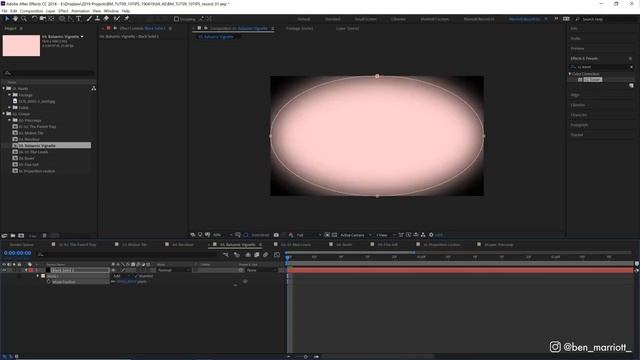The image size is (640, 360).
Task: Select the Clone Stamp tool
Action: point(97,19)
